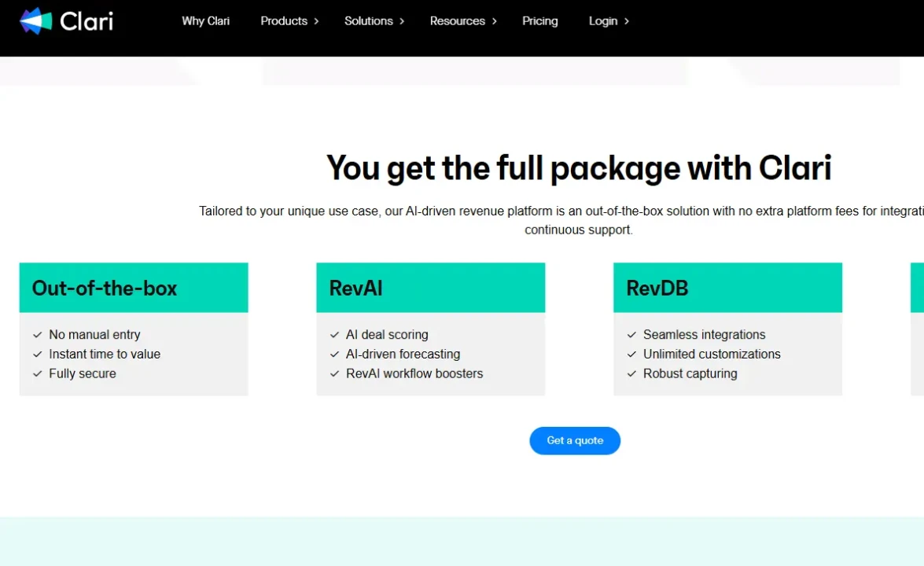The height and width of the screenshot is (566, 924).
Task: Click the 'No manual entry' text
Action: (94, 335)
